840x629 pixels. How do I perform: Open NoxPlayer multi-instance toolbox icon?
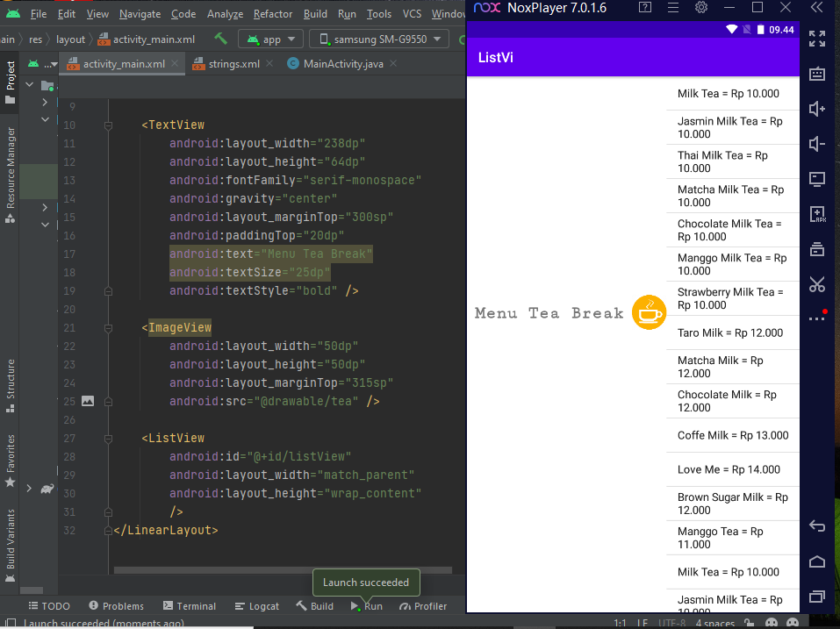[817, 249]
